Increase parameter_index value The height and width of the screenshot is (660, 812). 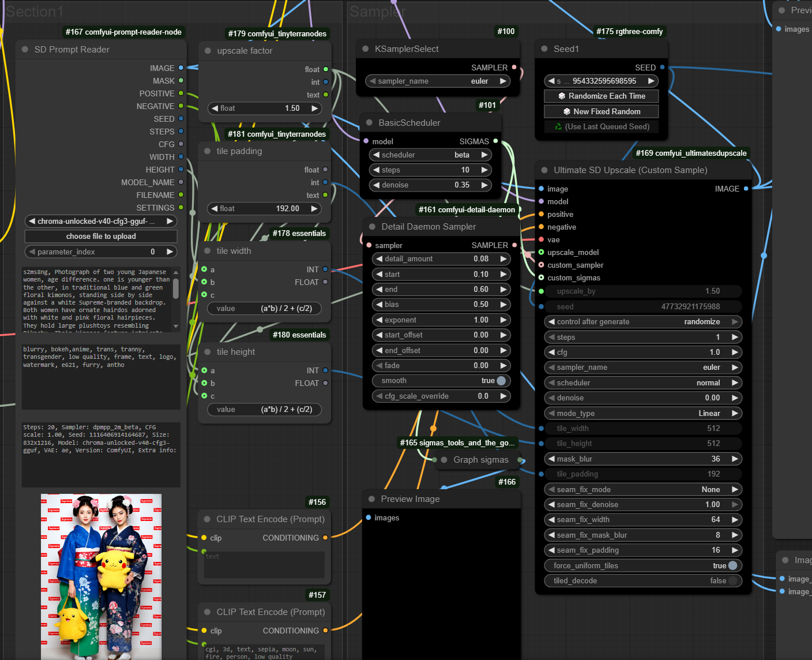pos(170,252)
